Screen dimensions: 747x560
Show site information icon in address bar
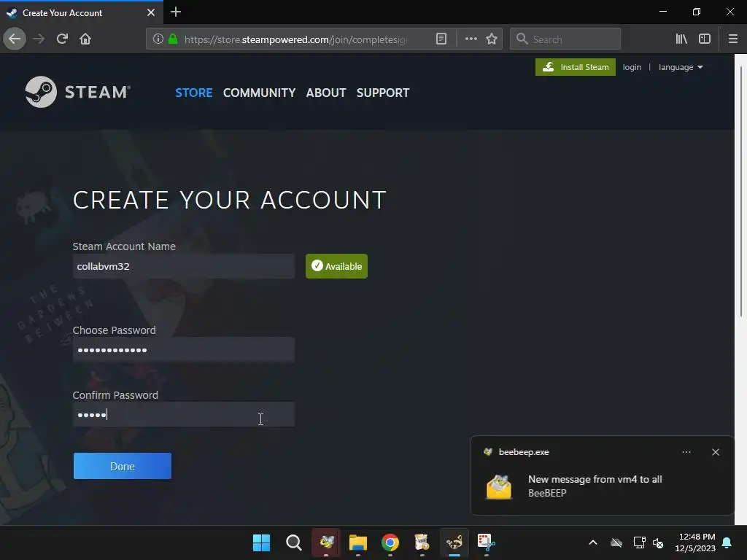click(x=158, y=39)
